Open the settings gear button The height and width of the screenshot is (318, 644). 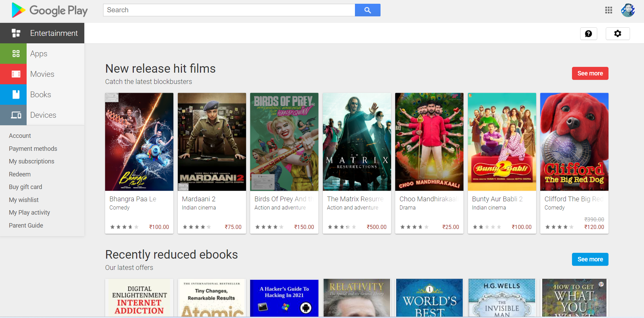coord(618,33)
